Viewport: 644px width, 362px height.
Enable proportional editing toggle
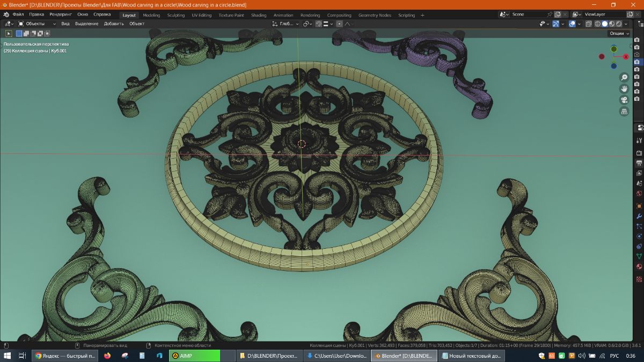(x=339, y=24)
